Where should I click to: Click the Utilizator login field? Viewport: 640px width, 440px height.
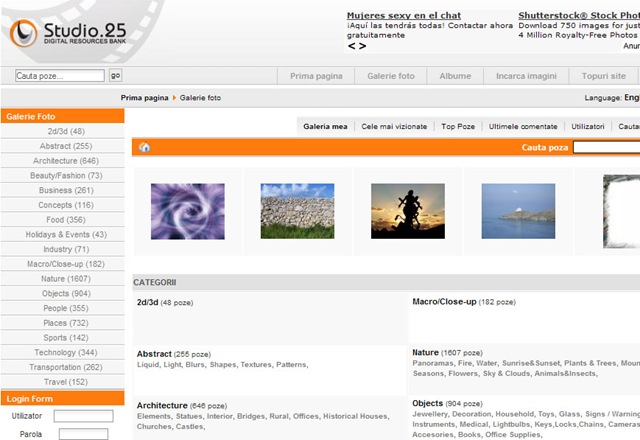pos(84,416)
